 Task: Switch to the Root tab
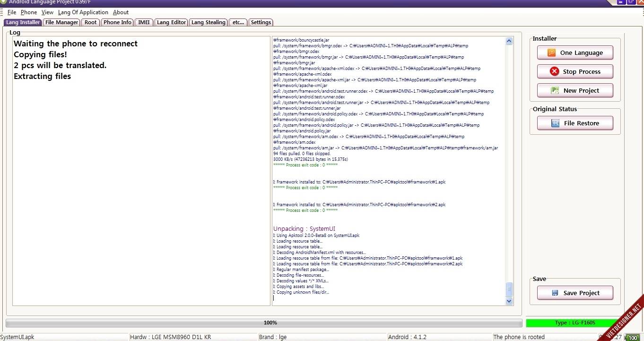click(90, 22)
